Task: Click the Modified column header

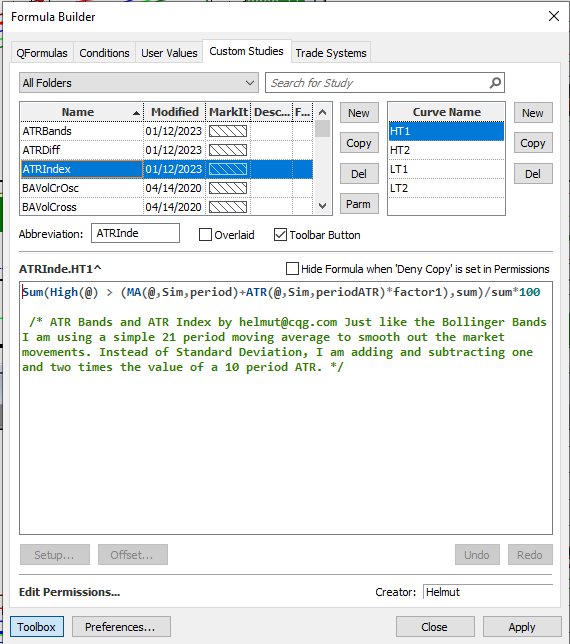Action: 175,112
